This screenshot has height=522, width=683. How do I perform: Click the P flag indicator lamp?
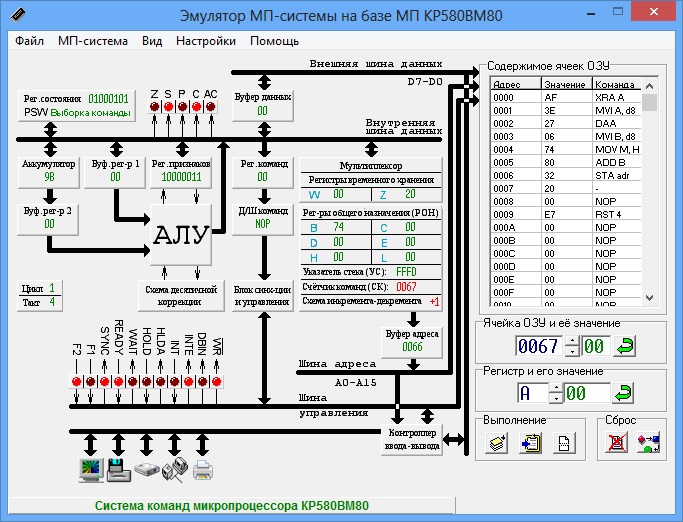tap(182, 106)
